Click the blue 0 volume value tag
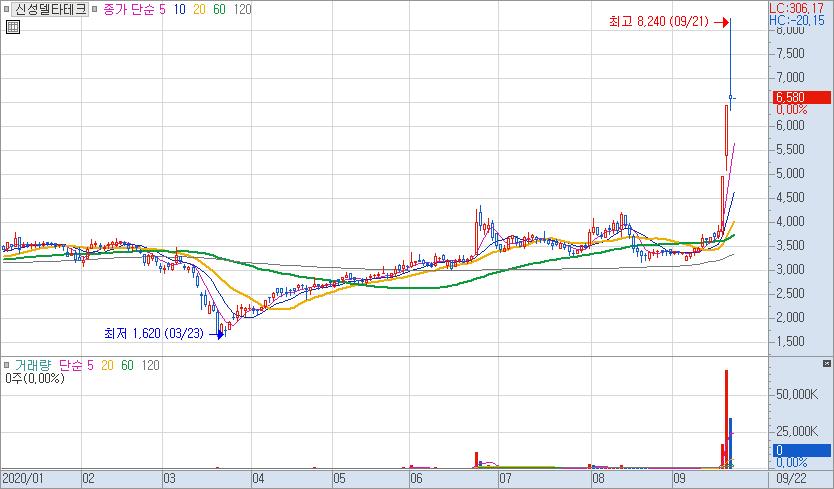 pos(802,450)
